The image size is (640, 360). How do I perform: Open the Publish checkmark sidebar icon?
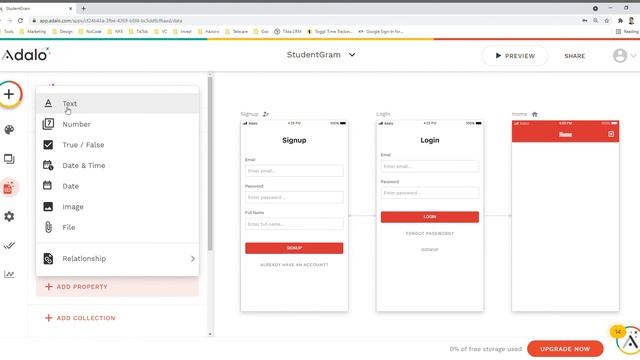point(9,245)
